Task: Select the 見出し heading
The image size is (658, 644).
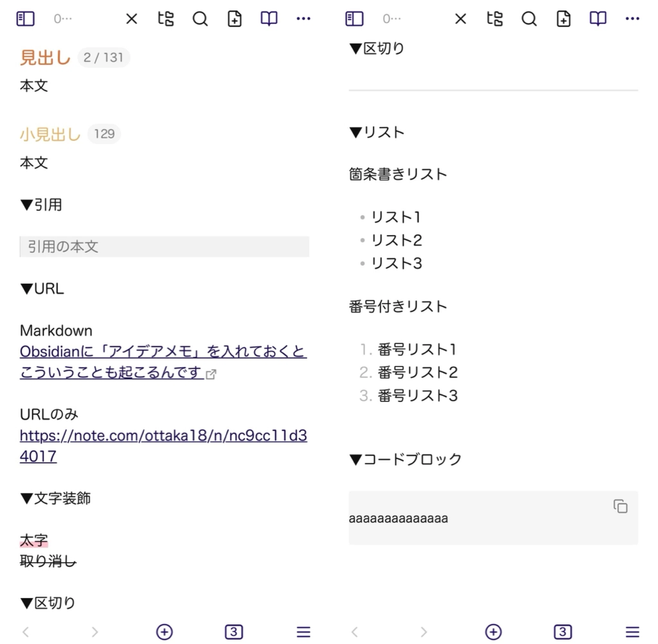Action: click(x=45, y=58)
